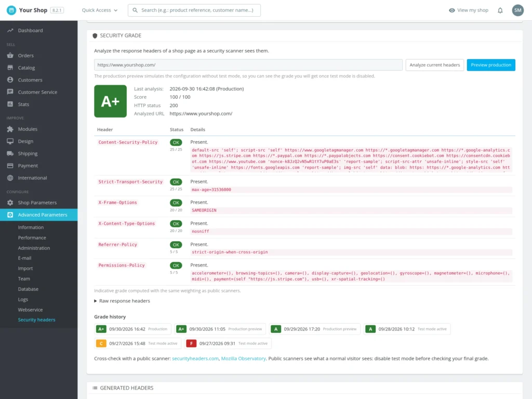The height and width of the screenshot is (399, 532).
Task: Click the 8.2.1 version badge
Action: pyautogui.click(x=57, y=10)
